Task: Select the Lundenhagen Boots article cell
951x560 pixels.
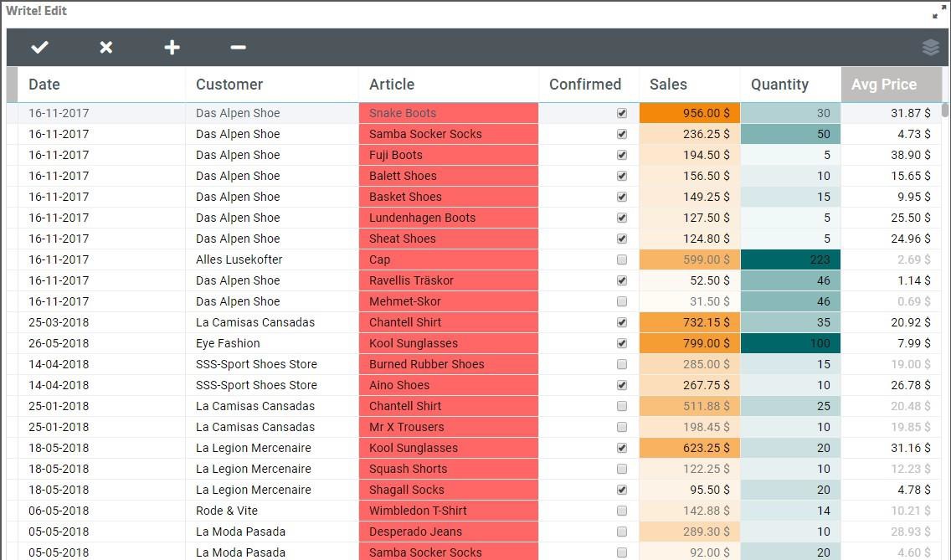Action: [x=449, y=218]
